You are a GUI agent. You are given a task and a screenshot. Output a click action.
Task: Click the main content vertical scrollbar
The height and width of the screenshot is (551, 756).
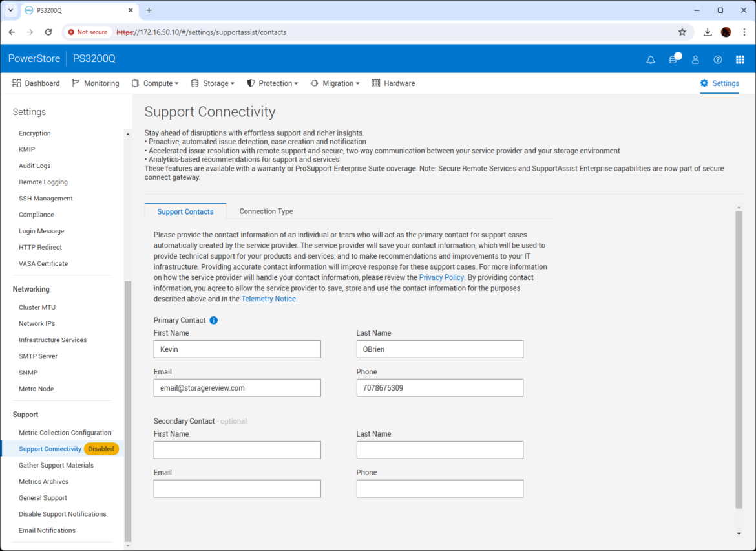[739, 360]
